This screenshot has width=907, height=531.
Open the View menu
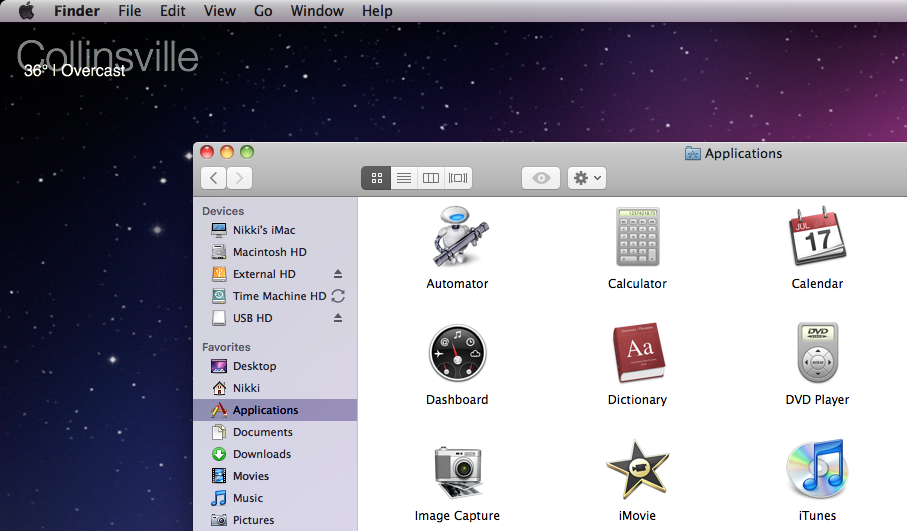click(220, 10)
